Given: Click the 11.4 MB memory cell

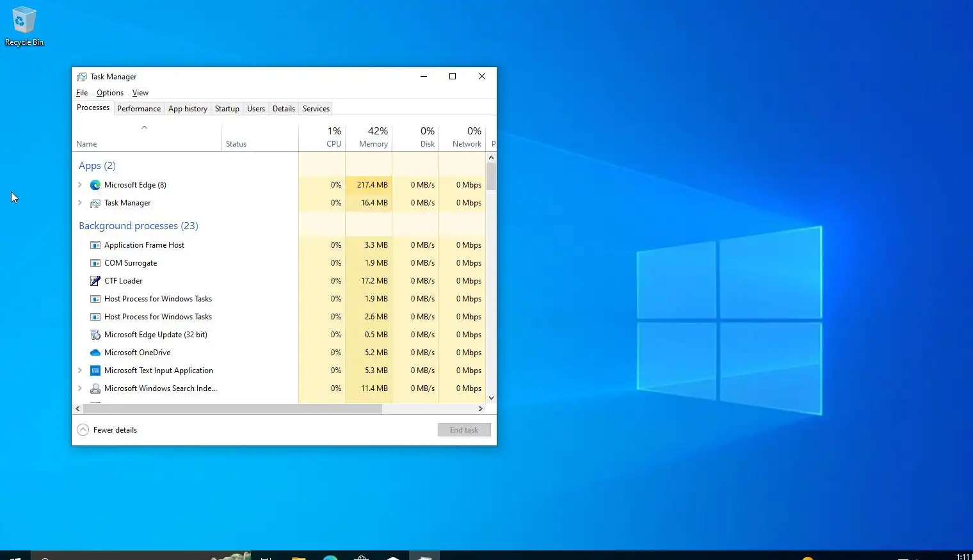Looking at the screenshot, I should click(x=369, y=388).
